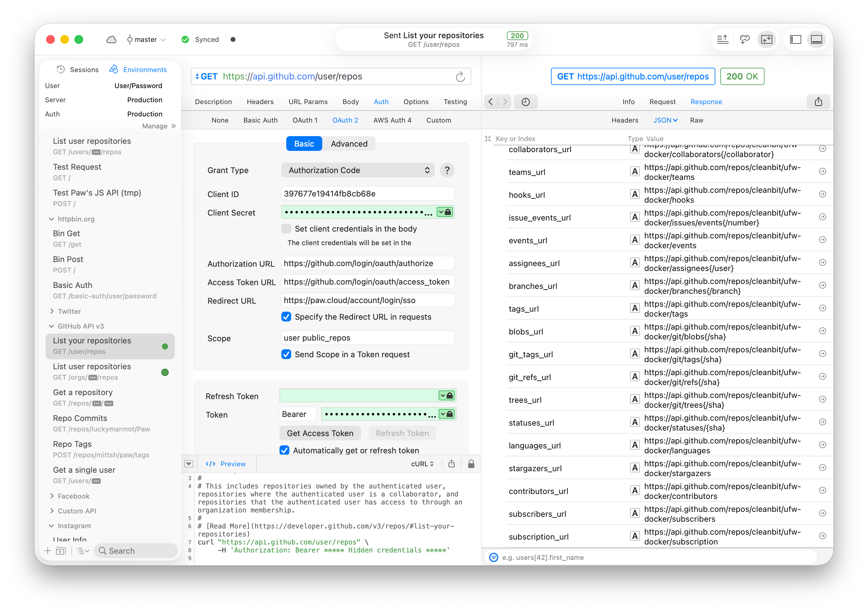Enable Set client credentials in the body
The height and width of the screenshot is (611, 868).
pos(286,229)
